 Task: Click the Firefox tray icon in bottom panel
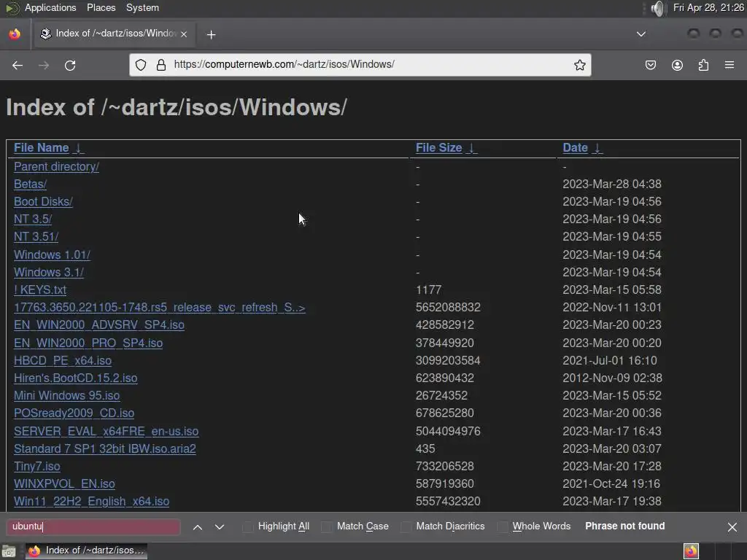pos(691,551)
